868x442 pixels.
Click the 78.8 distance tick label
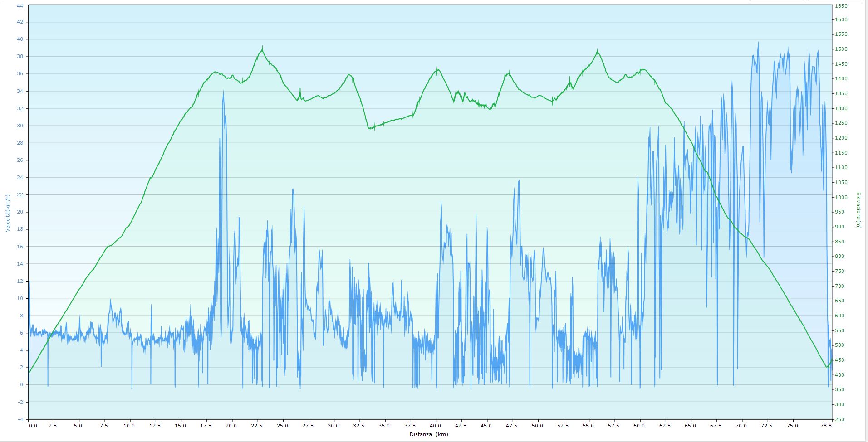[826, 426]
